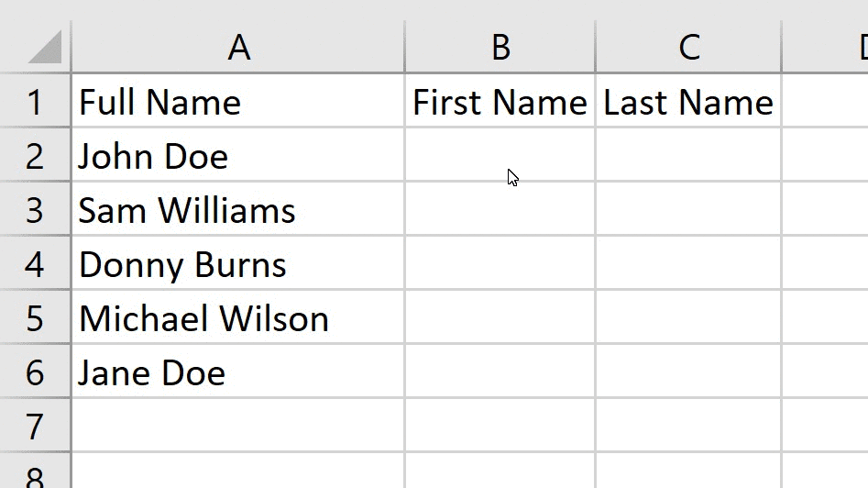
Task: Select row 3 header
Action: 35,210
